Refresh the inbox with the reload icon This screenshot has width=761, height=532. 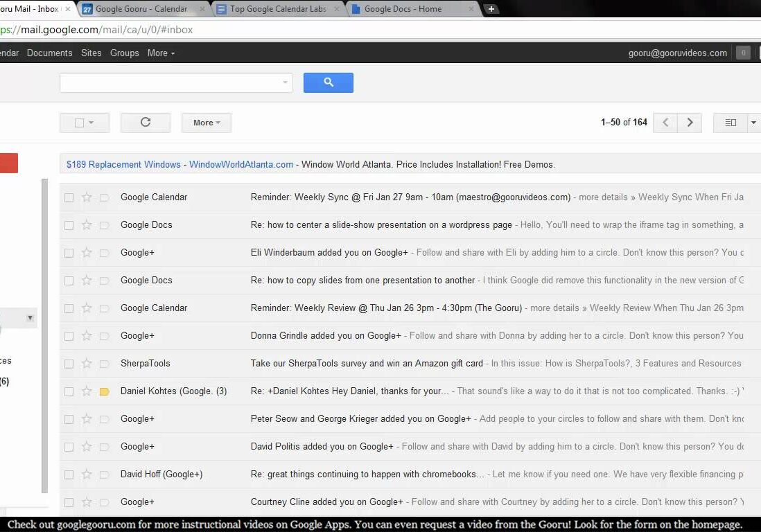coord(146,123)
